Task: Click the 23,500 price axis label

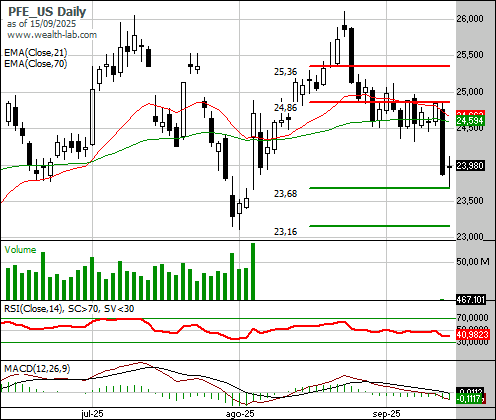Action: pos(470,201)
